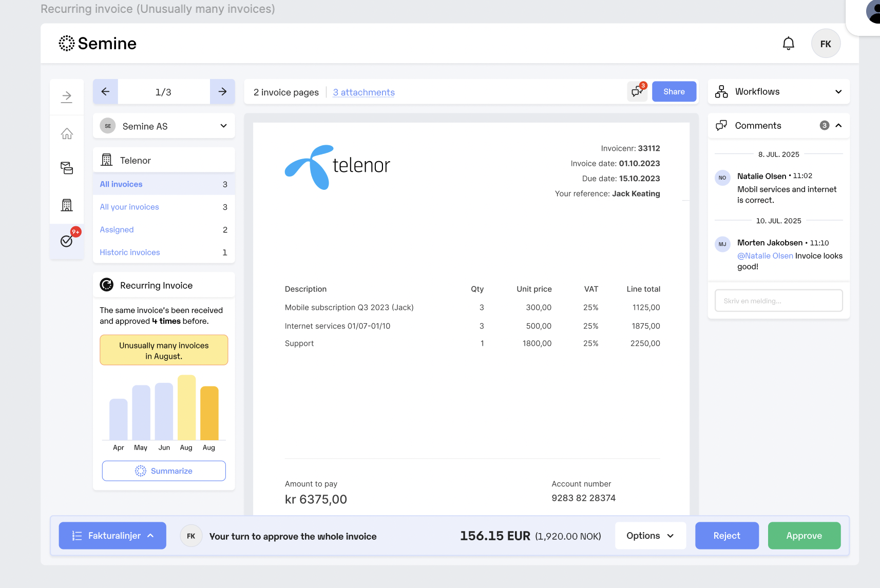Image resolution: width=880 pixels, height=588 pixels.
Task: Select Historic invoices filter
Action: [x=164, y=252]
